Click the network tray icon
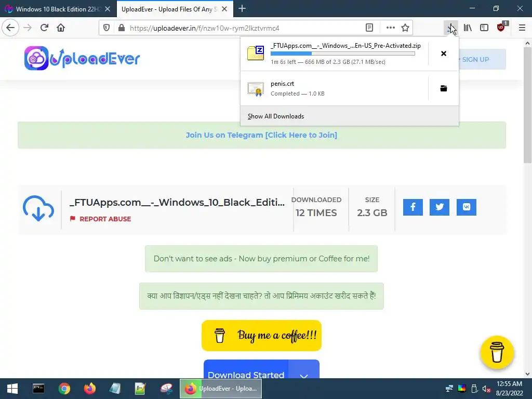This screenshot has width=532, height=399. point(449,389)
